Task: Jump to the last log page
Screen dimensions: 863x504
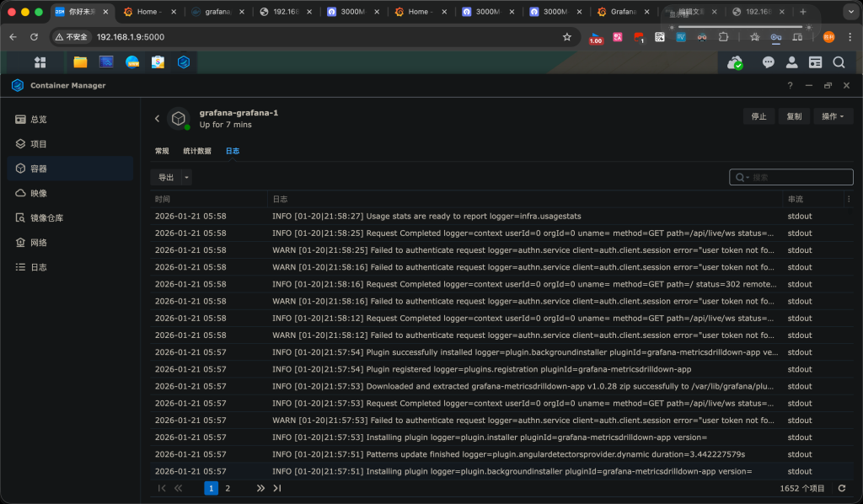Action: tap(277, 488)
